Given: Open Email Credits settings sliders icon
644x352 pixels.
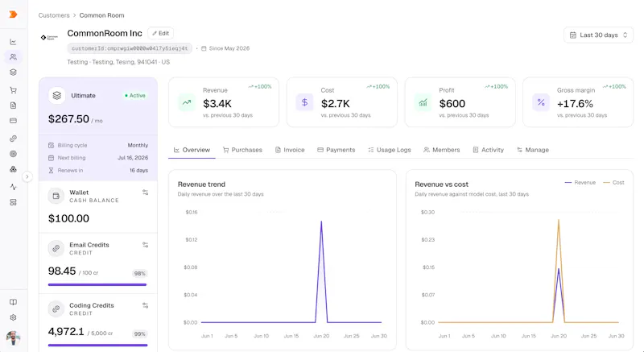Looking at the screenshot, I should click(146, 245).
